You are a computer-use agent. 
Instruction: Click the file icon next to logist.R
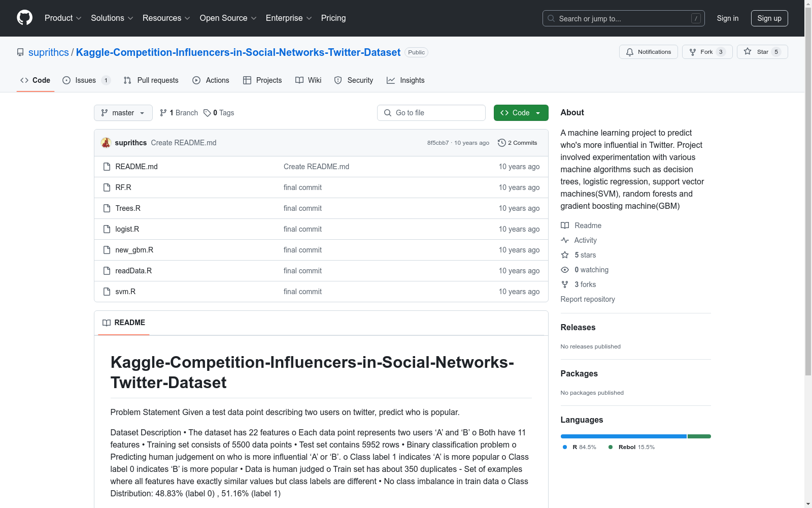[107, 229]
